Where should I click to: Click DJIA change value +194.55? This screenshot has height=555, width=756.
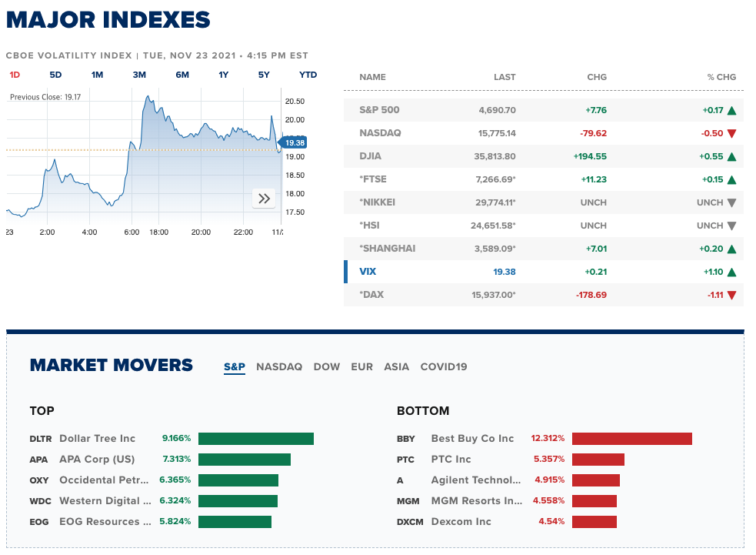[x=590, y=156]
